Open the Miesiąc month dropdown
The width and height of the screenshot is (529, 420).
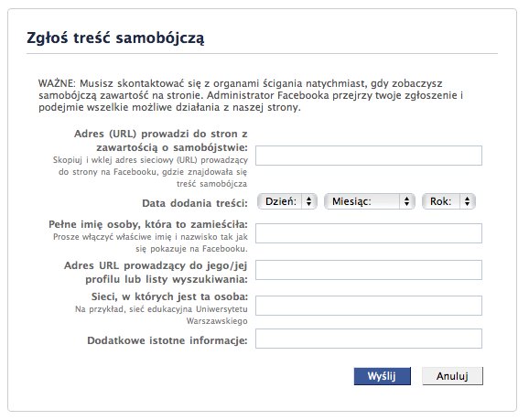[370, 201]
